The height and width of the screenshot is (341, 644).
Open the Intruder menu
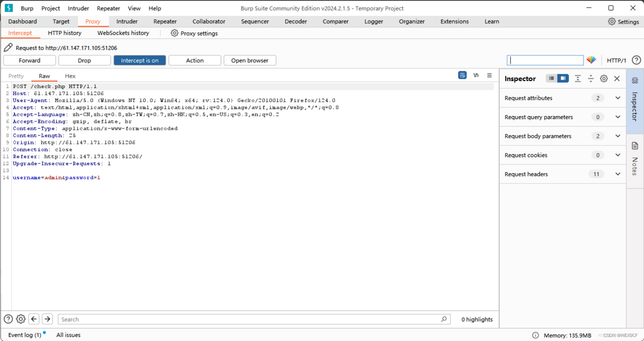(x=79, y=8)
